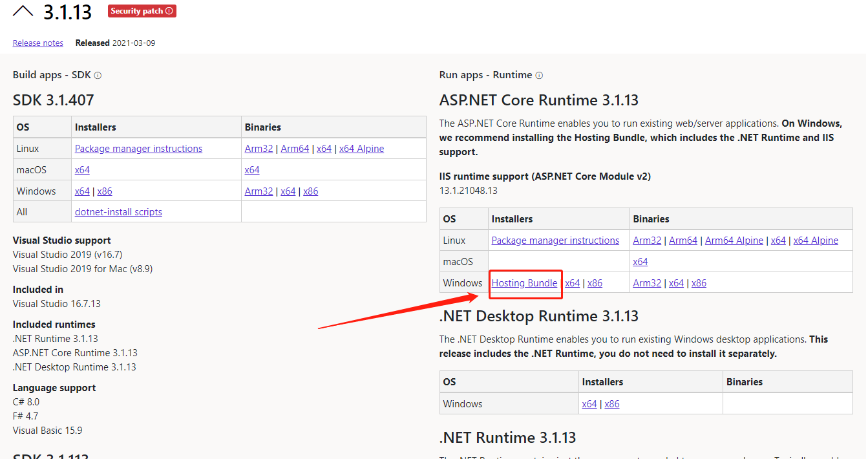The width and height of the screenshot is (868, 459).
Task: Download the .NET Desktop Runtime x64 installer
Action: (589, 403)
